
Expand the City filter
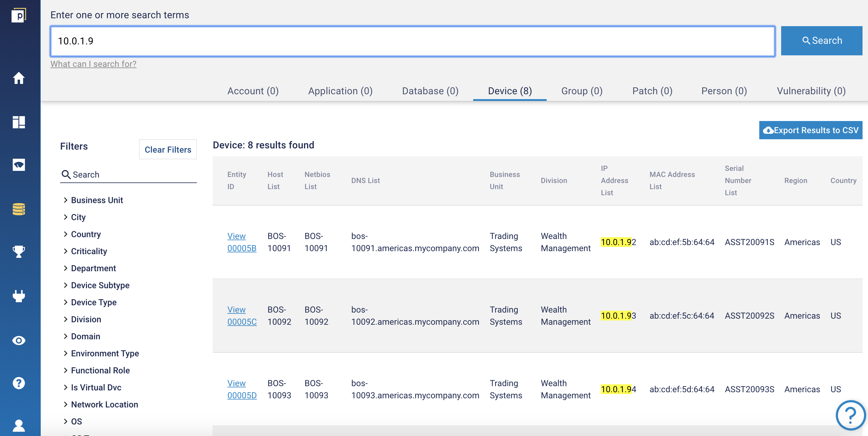(x=74, y=217)
